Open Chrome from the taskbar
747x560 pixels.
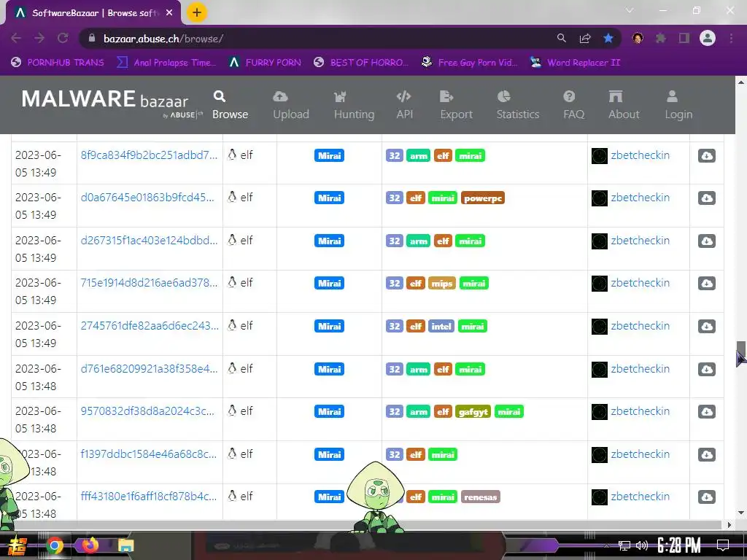[x=54, y=545]
